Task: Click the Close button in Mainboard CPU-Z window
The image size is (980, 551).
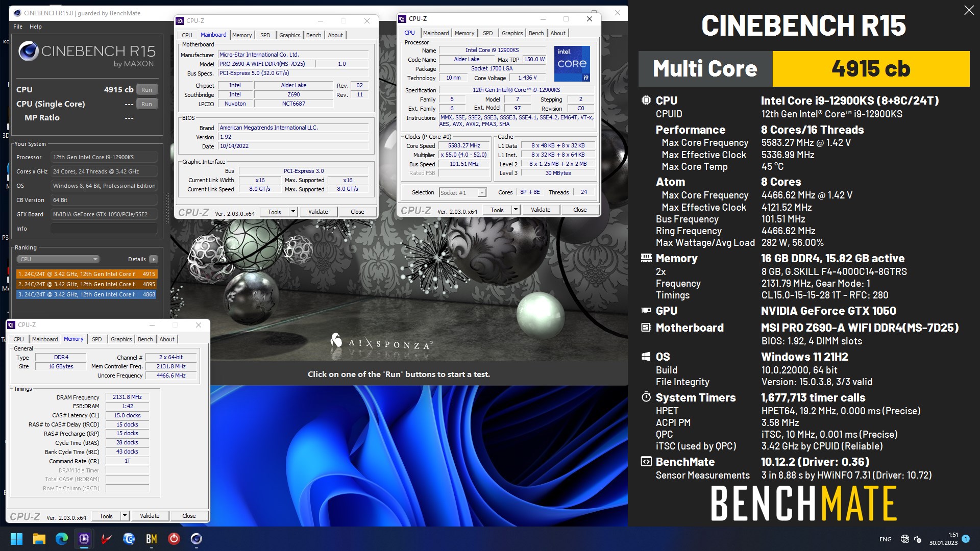Action: click(357, 212)
